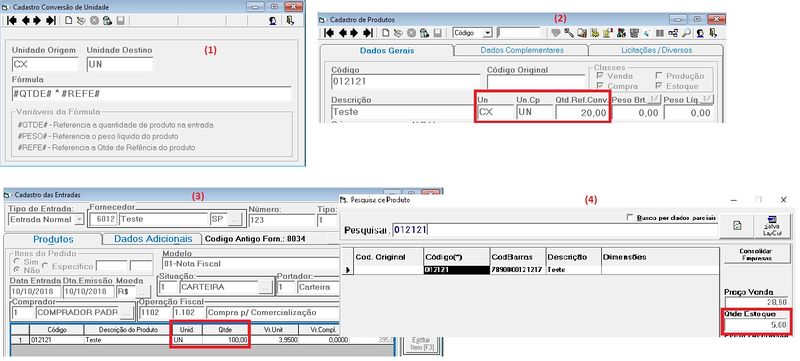Click the Peso Brt. calculator button
Viewport: 800px width, 361px height.
click(654, 98)
